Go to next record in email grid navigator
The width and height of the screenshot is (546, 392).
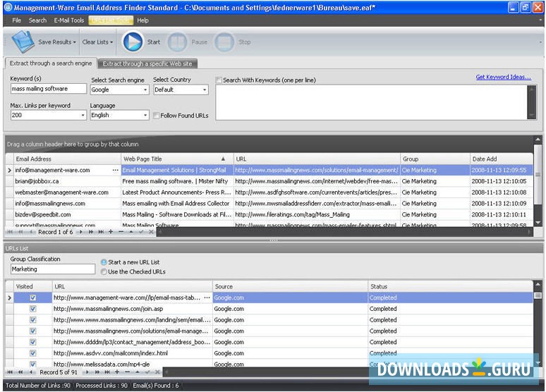click(x=80, y=232)
